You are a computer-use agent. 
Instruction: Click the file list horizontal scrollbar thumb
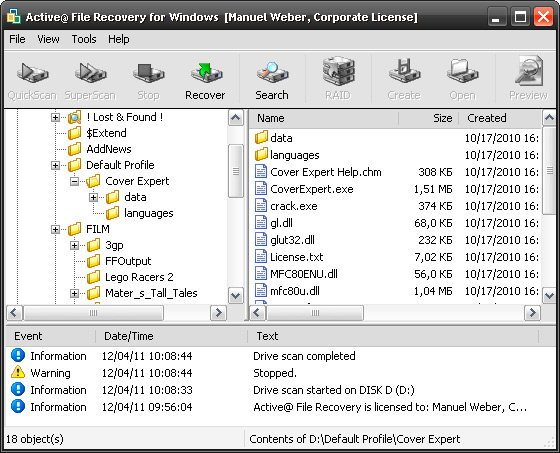(x=315, y=313)
